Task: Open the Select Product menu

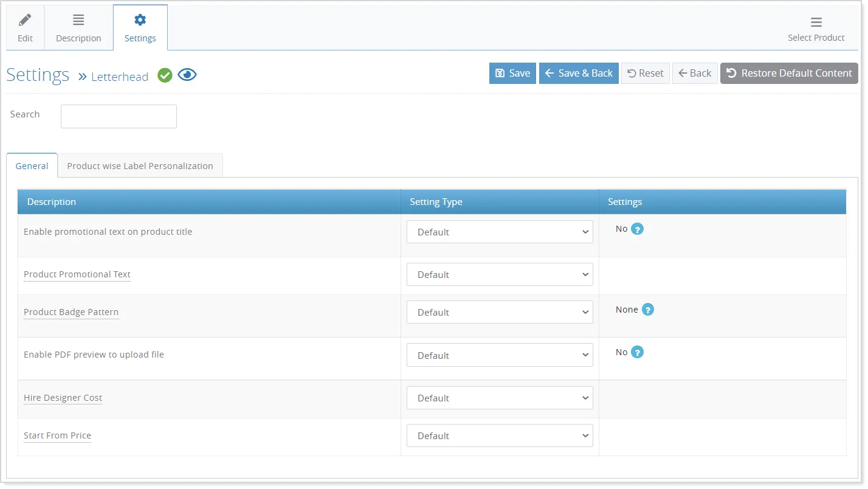Action: click(816, 29)
